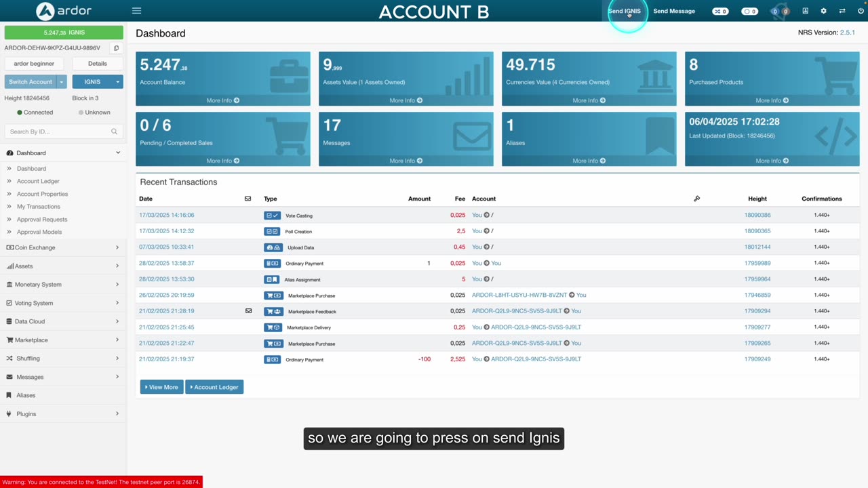Open More Info on Account Balance card
Viewport: 868px width, 488px height.
point(223,100)
